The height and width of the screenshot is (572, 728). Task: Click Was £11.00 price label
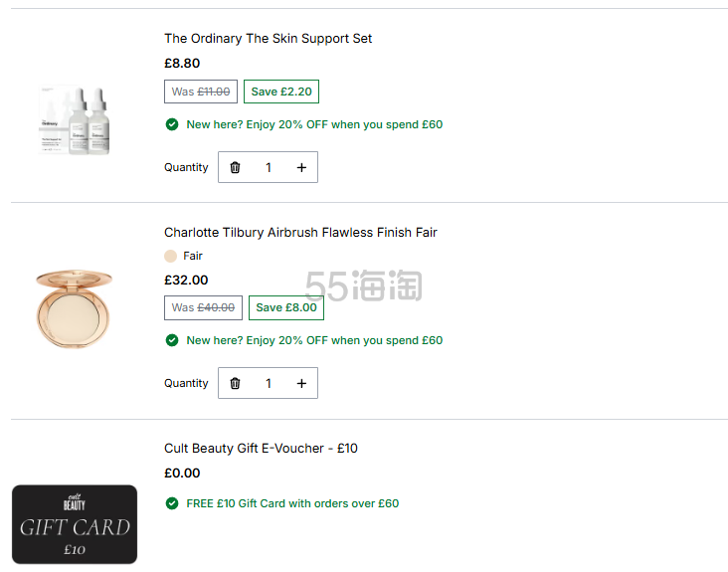(201, 92)
